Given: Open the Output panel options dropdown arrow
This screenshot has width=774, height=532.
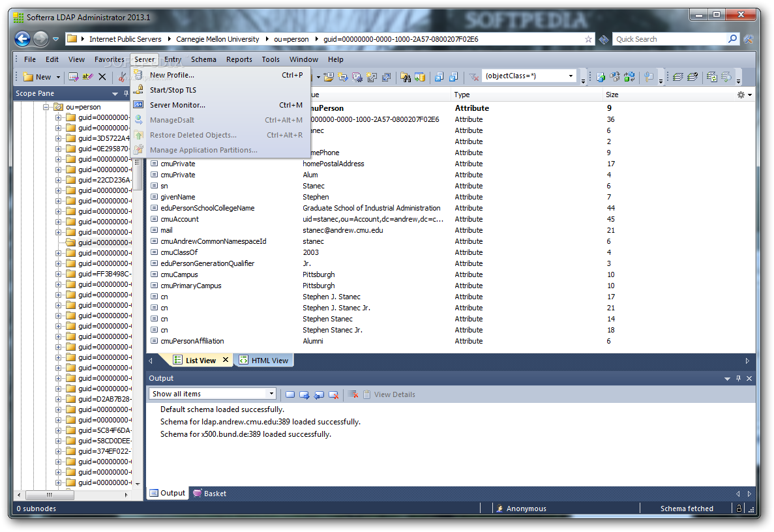Looking at the screenshot, I should click(x=727, y=379).
